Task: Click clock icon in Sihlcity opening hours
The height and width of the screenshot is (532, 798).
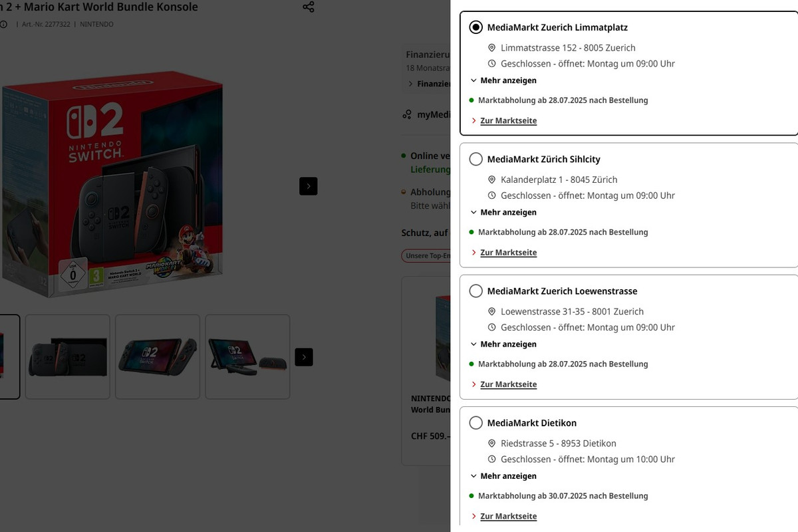Action: pos(492,196)
